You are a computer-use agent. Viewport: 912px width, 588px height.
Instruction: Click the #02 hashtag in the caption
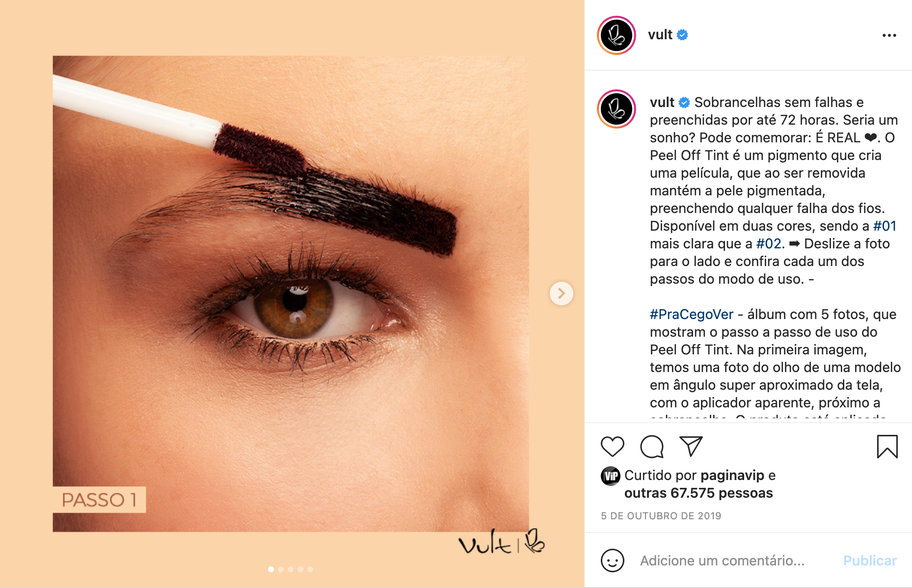(x=769, y=243)
